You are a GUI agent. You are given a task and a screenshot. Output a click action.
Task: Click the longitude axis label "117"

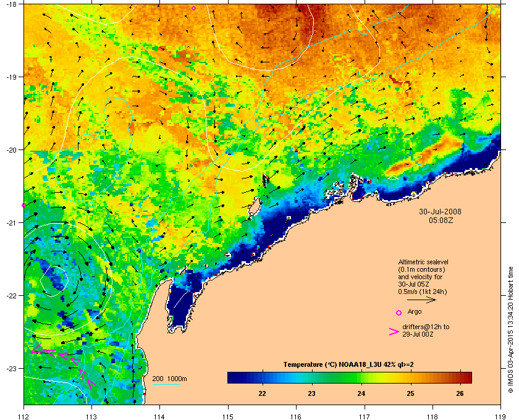365,417
